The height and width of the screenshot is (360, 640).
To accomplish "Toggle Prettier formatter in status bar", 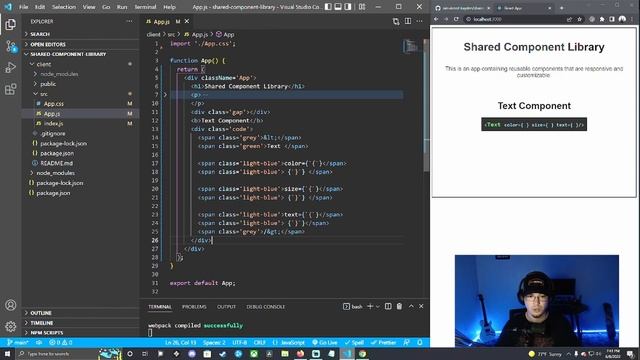I will point(384,342).
